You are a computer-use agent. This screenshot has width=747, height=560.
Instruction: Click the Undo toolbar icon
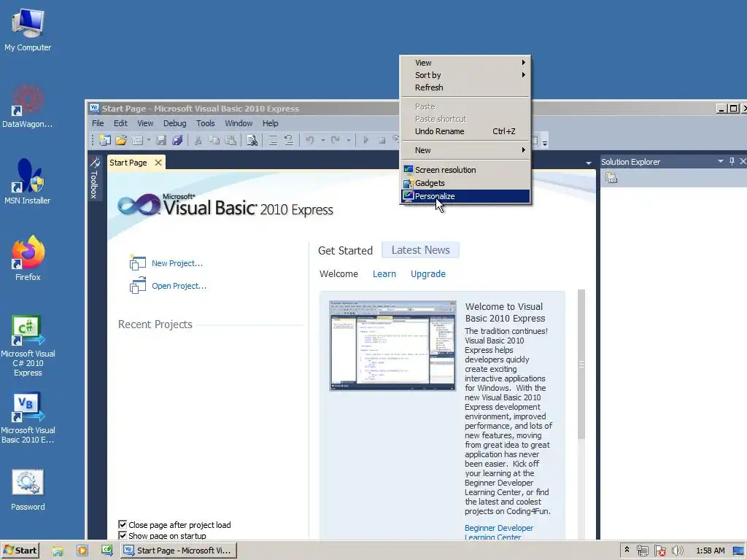point(310,140)
